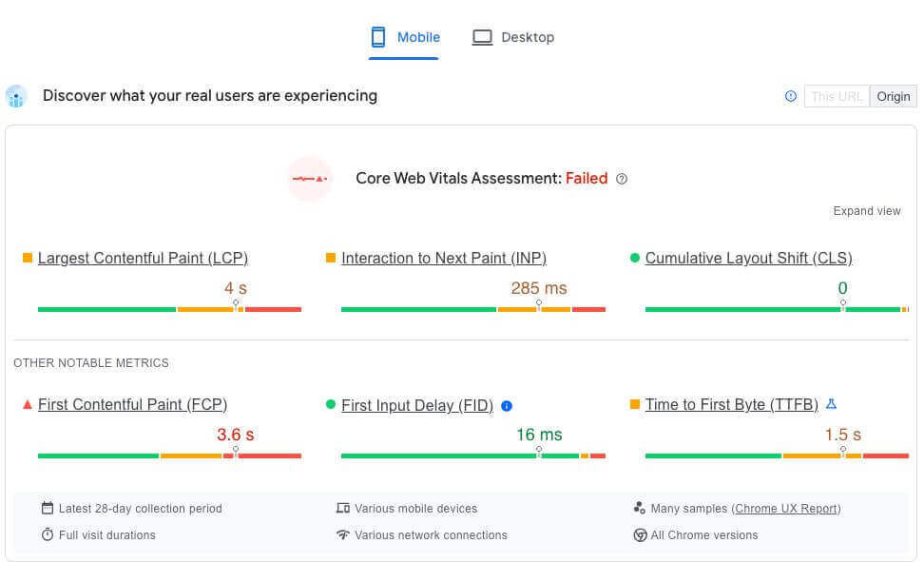924x562 pixels.
Task: Click the mobile devices icon
Action: 343,509
